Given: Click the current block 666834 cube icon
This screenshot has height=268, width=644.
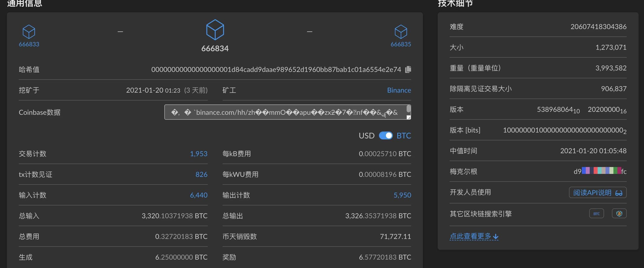Looking at the screenshot, I should click(x=215, y=30).
